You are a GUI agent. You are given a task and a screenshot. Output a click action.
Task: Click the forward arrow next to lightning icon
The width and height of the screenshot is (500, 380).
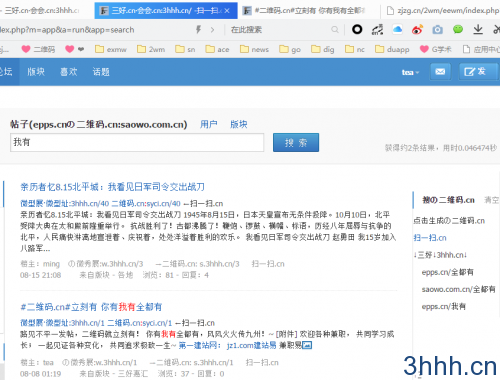pos(212,30)
